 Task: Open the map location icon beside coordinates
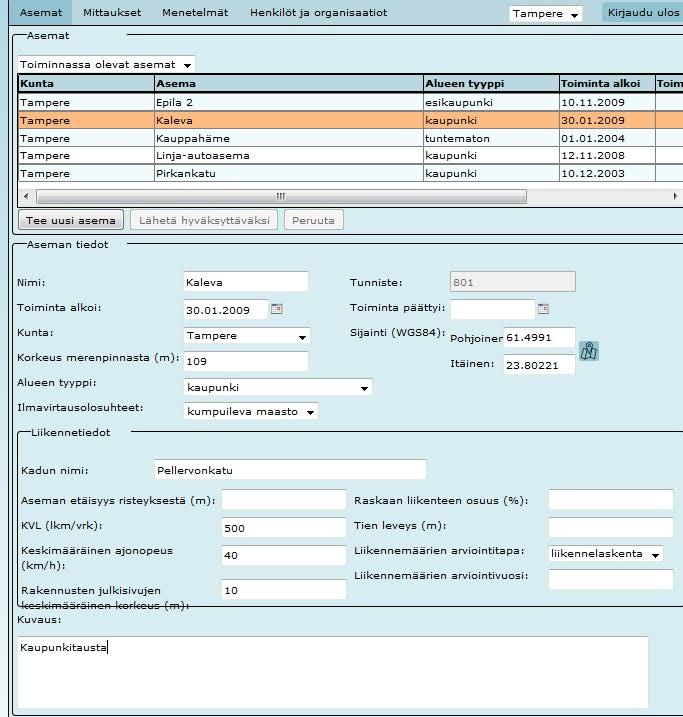point(589,351)
